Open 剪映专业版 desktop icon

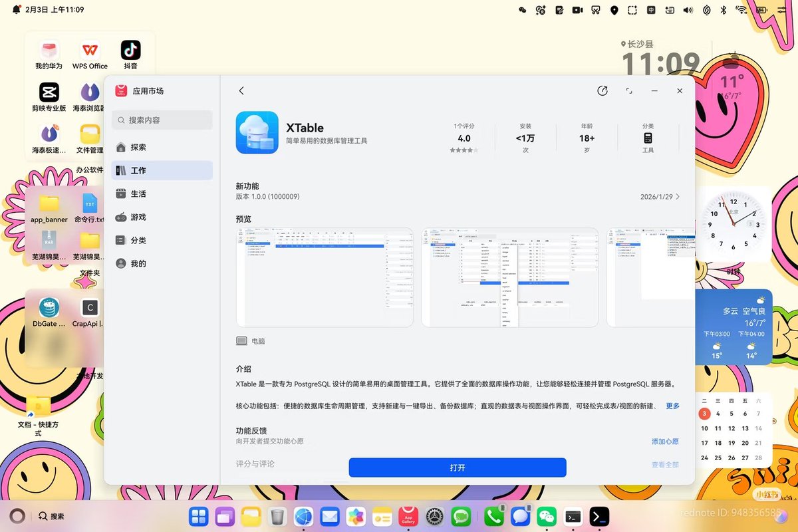pyautogui.click(x=49, y=97)
